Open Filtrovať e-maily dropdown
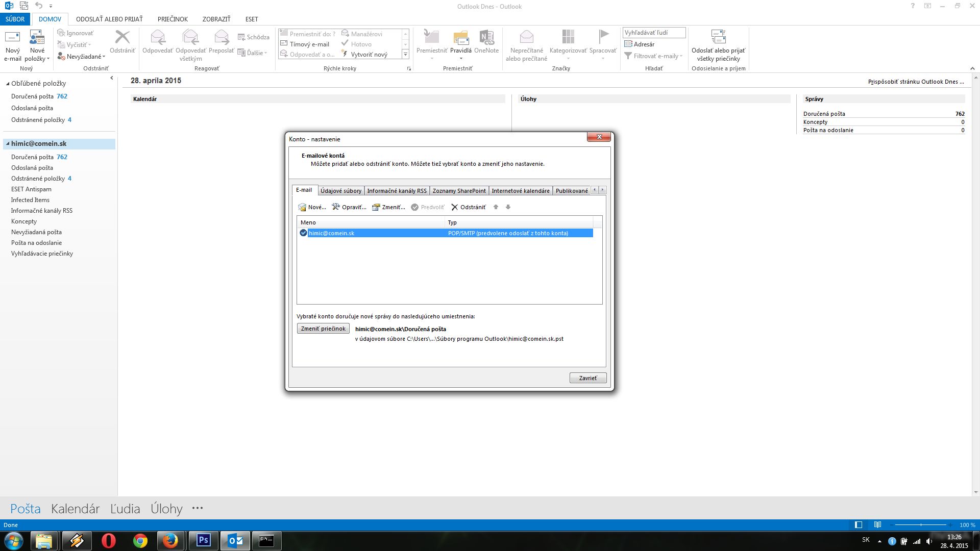Image resolution: width=980 pixels, height=551 pixels. pyautogui.click(x=653, y=56)
